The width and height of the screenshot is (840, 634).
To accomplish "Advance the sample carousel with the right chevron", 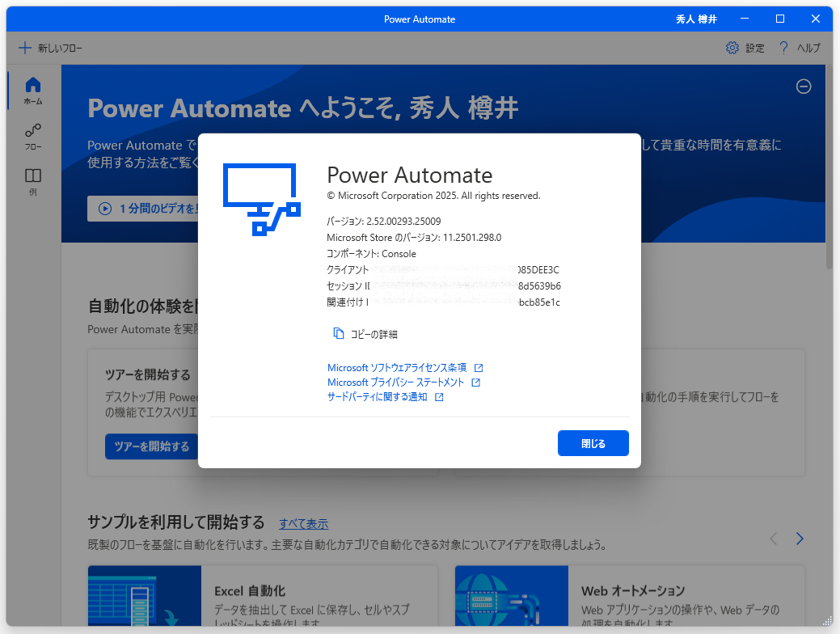I will pos(800,538).
